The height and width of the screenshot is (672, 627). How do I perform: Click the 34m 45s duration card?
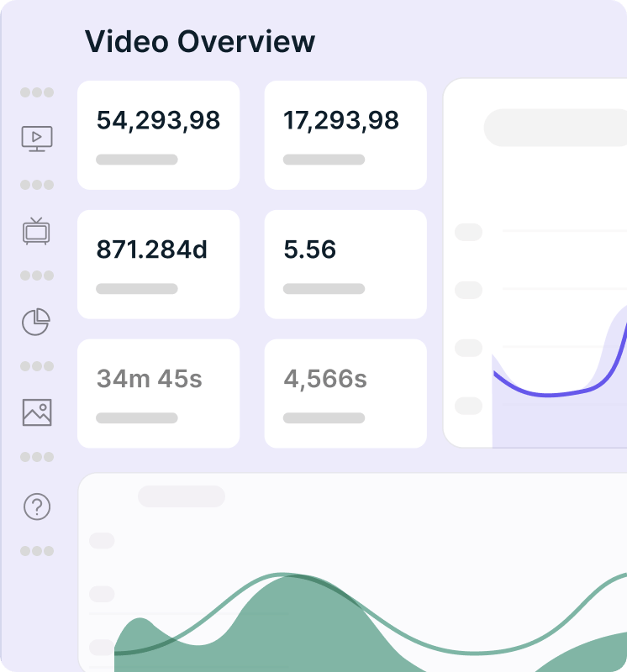point(158,394)
